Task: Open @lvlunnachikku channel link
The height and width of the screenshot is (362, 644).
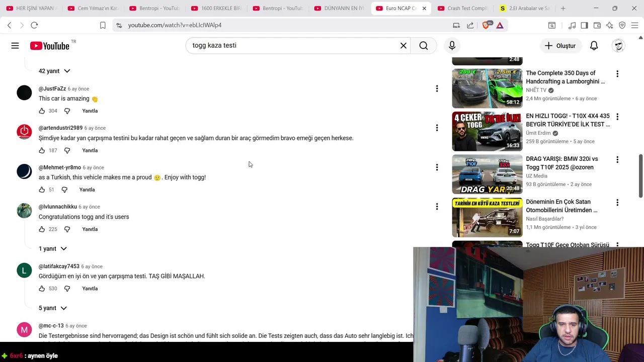Action: 58,207
